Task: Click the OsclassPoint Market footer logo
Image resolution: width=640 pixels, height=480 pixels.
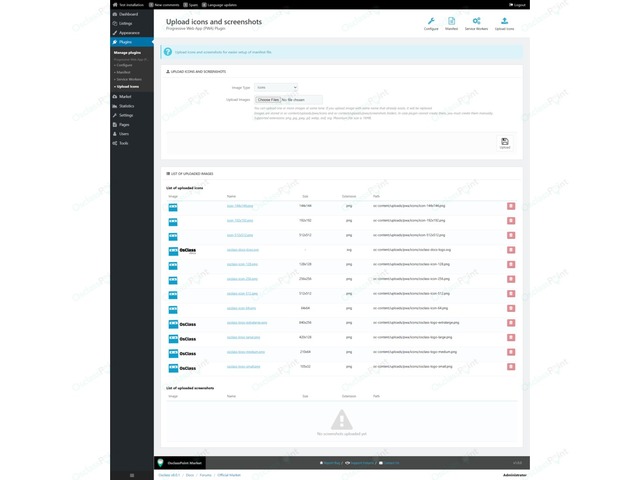Action: coord(180,463)
